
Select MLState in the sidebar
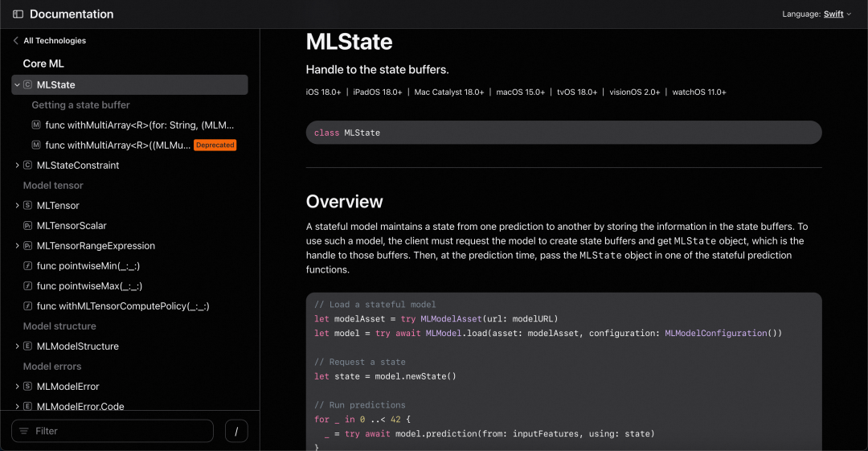tap(56, 84)
